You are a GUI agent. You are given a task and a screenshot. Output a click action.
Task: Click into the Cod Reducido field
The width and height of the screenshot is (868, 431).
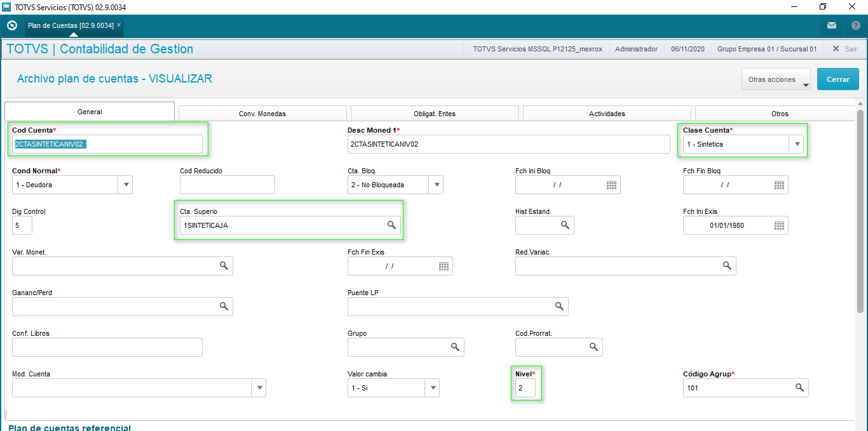click(227, 185)
